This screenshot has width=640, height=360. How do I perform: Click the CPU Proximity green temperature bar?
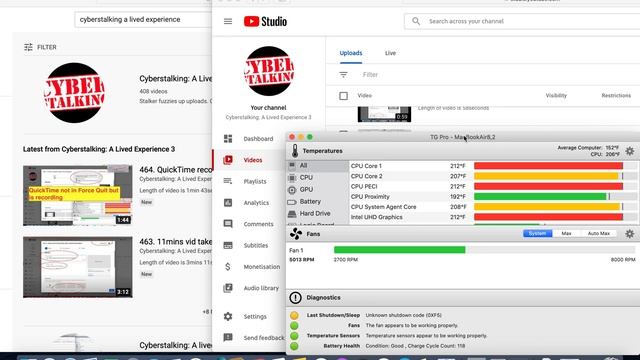click(x=540, y=197)
